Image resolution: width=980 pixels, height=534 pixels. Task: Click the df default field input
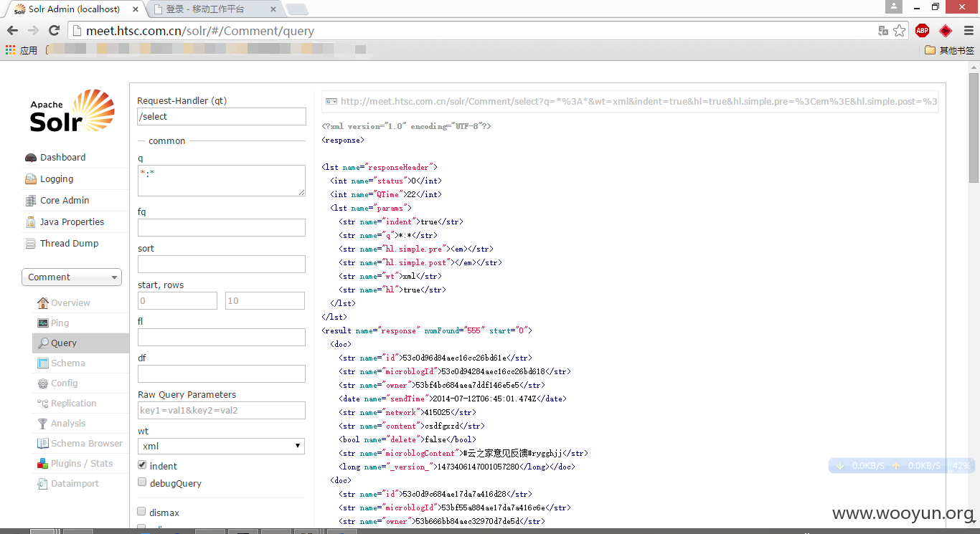[x=222, y=373]
